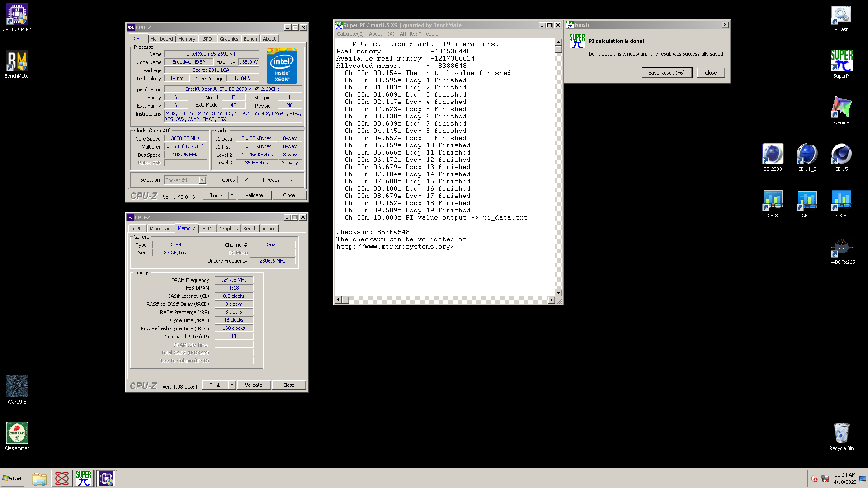Open the CB-11_5 Cinebench shortcut
This screenshot has width=868, height=488.
tap(807, 157)
